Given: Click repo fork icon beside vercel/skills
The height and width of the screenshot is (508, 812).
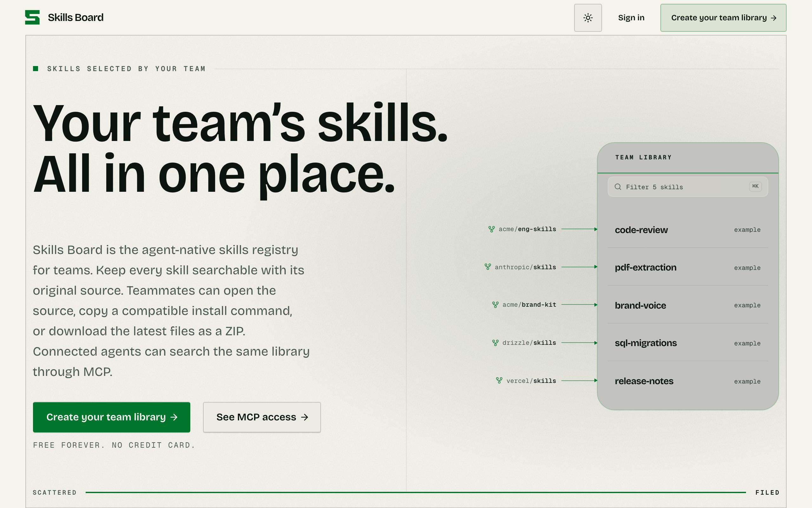Looking at the screenshot, I should coord(499,380).
